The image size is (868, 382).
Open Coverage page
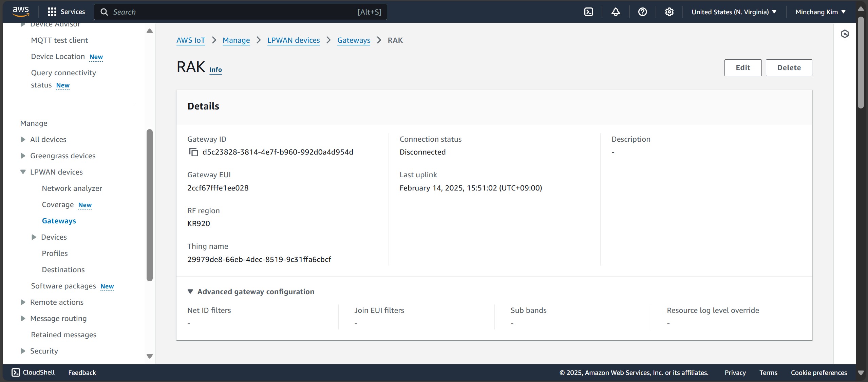click(58, 204)
